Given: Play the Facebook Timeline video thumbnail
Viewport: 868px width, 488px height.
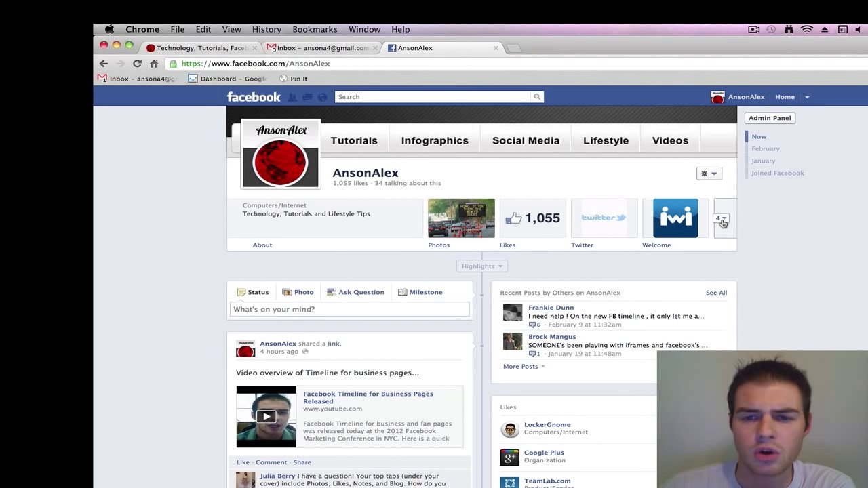Looking at the screenshot, I should pos(266,416).
